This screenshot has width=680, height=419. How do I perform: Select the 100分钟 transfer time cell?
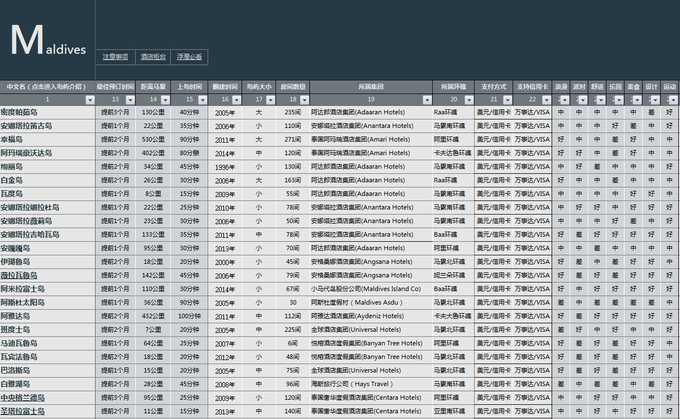[x=189, y=316]
